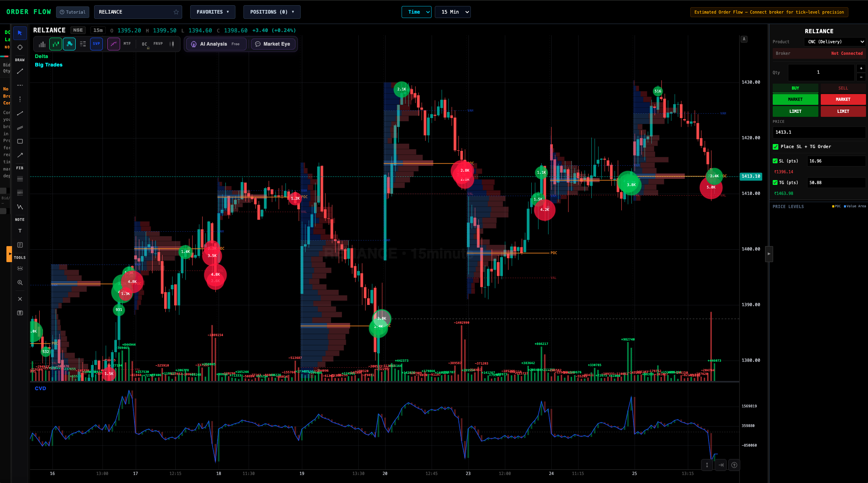Open the POSITIONS (0) menu
868x483 pixels.
pos(272,12)
